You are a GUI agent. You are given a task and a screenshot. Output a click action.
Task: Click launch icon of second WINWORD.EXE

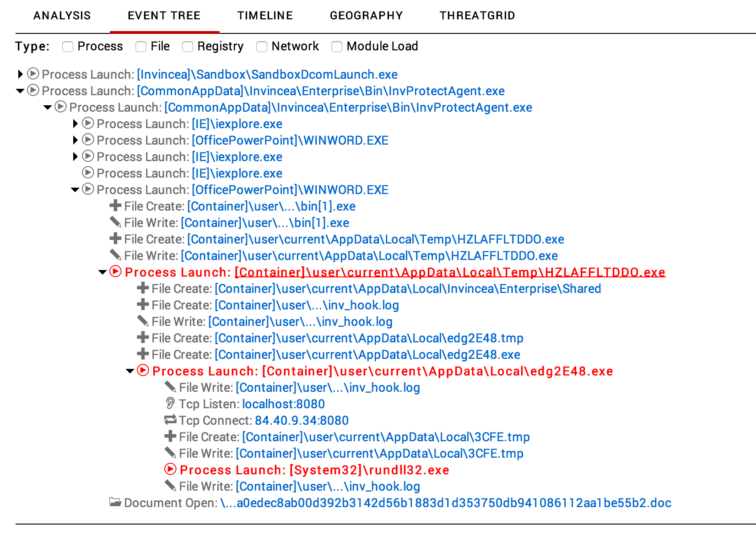(x=88, y=189)
